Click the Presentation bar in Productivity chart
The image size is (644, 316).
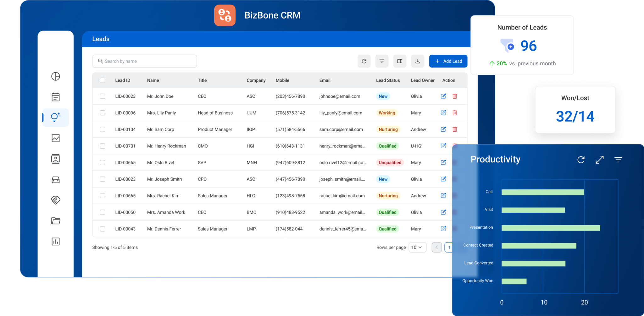pyautogui.click(x=551, y=228)
